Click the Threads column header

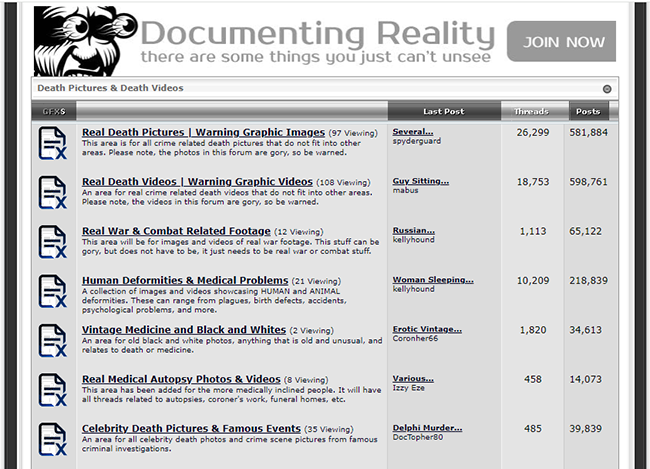click(x=531, y=111)
